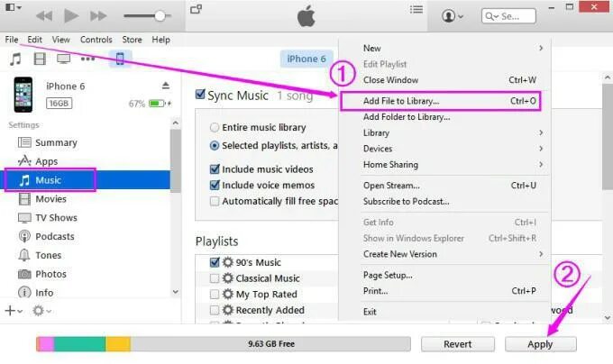Toggle the Recently Added playlist checkbox
This screenshot has width=613, height=364.
(215, 310)
